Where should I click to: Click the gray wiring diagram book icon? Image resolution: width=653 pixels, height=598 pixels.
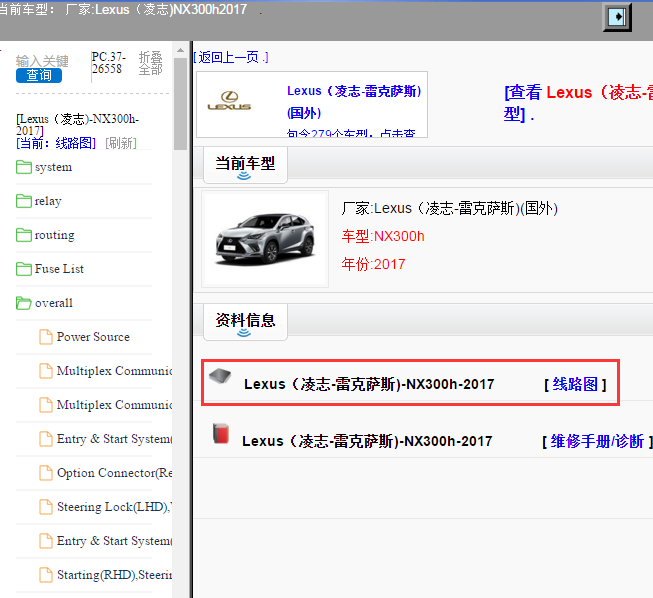coord(220,376)
